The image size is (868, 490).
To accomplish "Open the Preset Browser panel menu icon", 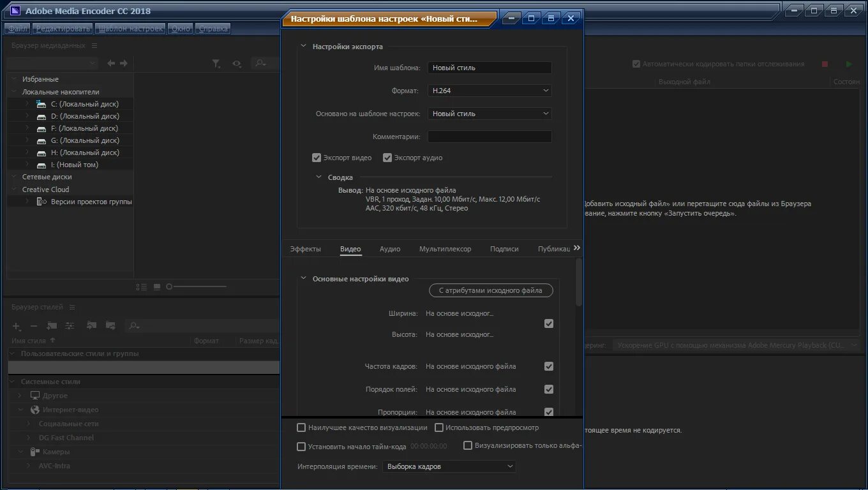I will 72,308.
